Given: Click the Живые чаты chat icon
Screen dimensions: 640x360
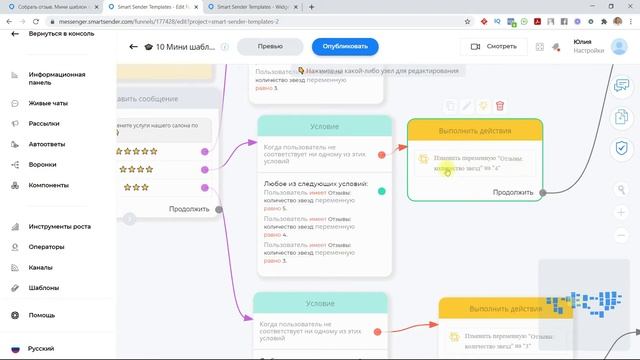Looking at the screenshot, I should pos(15,103).
